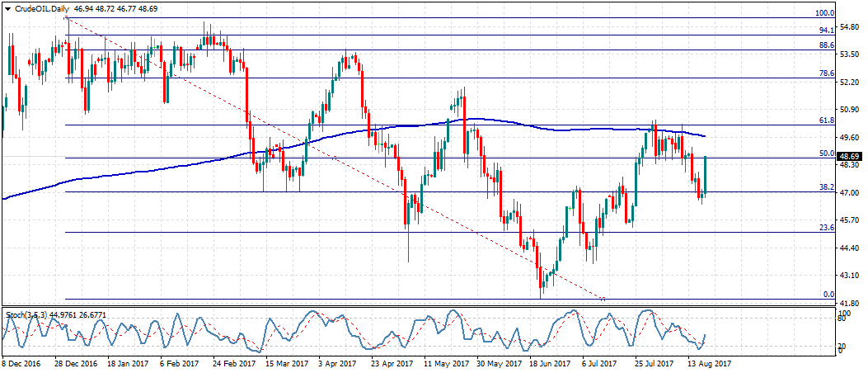The height and width of the screenshot is (373, 868).
Task: Click the Stoch(3,5,3) indicator label
Action: 25,314
